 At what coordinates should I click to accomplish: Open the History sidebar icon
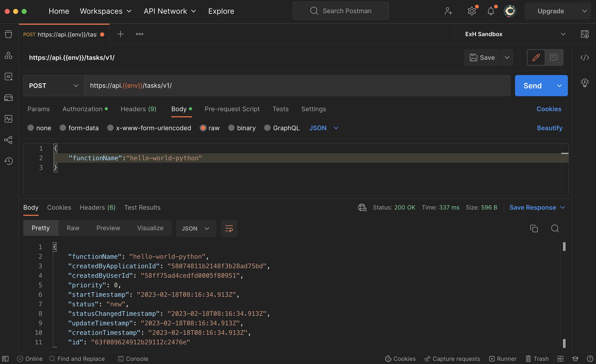9,161
